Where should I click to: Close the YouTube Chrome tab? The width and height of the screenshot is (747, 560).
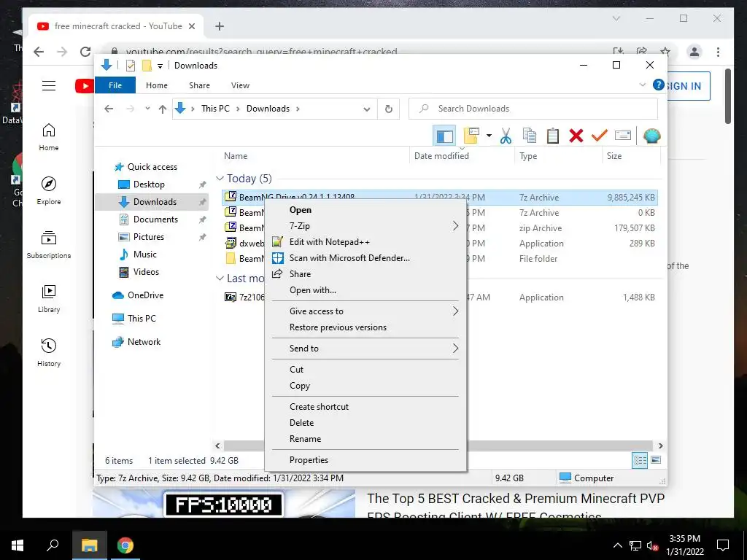tap(192, 26)
